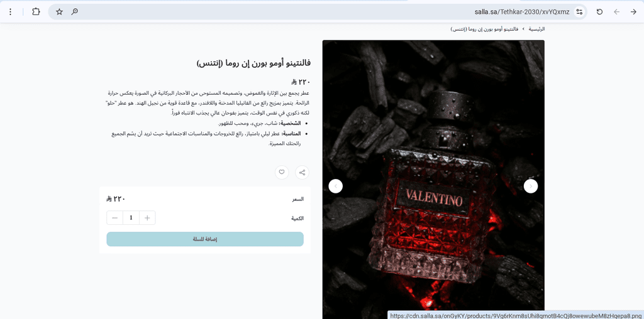Viewport: 644px width, 319px height.
Task: Go to the previous page with left arrow
Action: click(616, 12)
